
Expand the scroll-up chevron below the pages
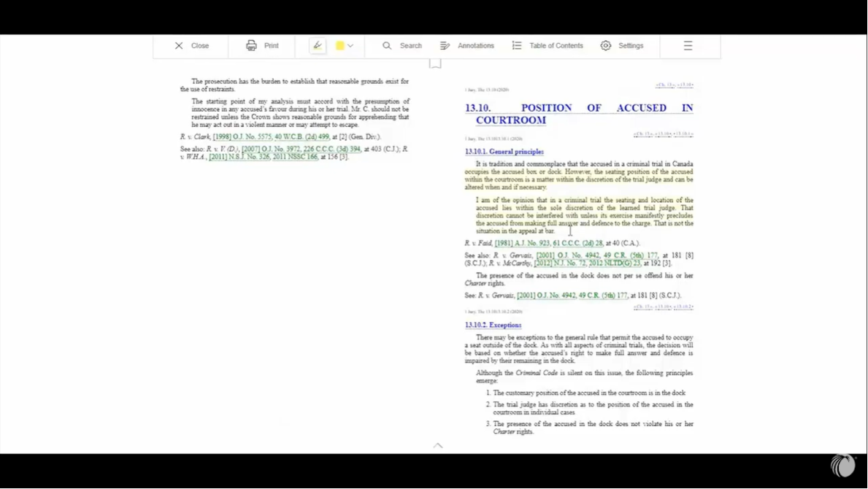(x=438, y=445)
